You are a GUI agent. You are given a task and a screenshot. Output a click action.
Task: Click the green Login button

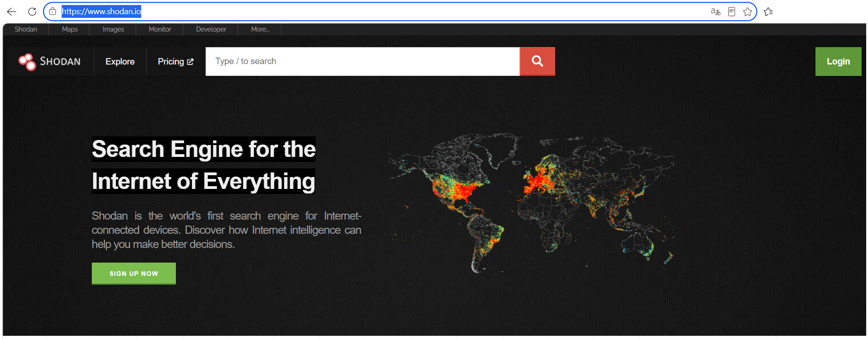(838, 61)
